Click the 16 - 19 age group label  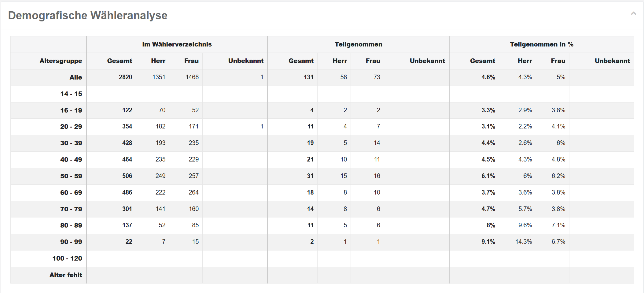(71, 110)
